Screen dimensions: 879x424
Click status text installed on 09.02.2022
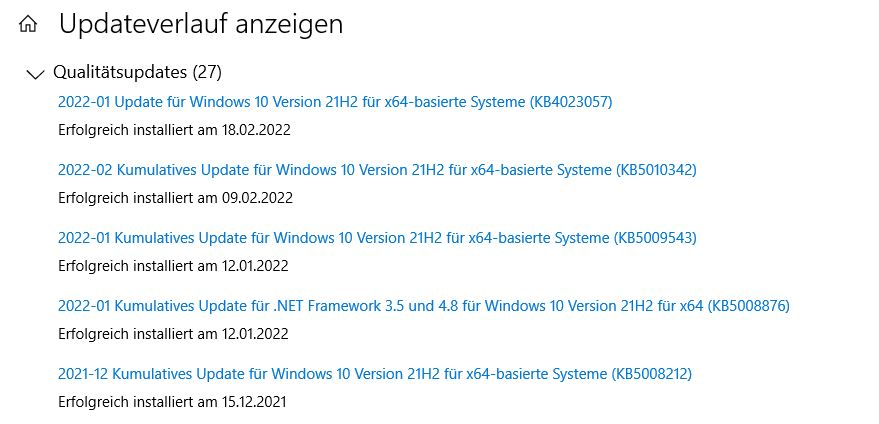coord(175,198)
